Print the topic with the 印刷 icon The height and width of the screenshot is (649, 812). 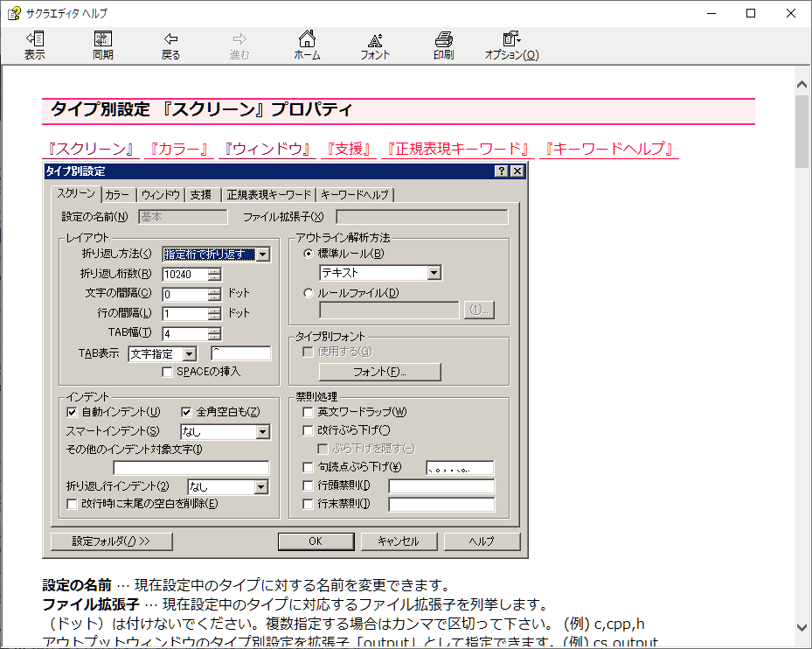click(x=444, y=45)
